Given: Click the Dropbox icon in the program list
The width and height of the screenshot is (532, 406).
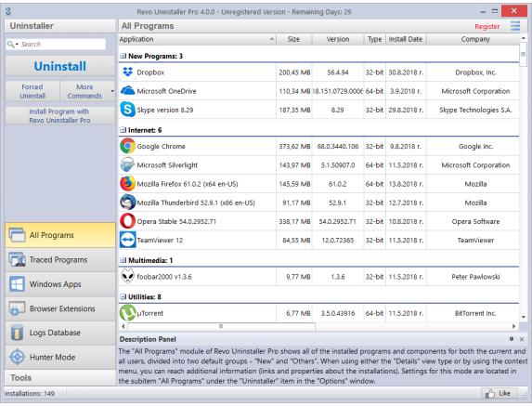Looking at the screenshot, I should coord(127,72).
